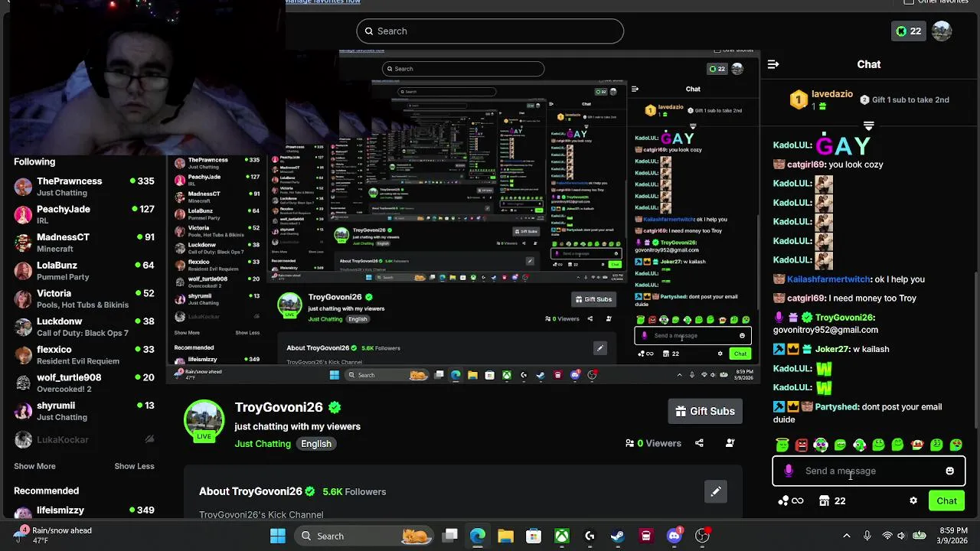
Task: Click the Partyshed username in chat
Action: click(x=837, y=407)
